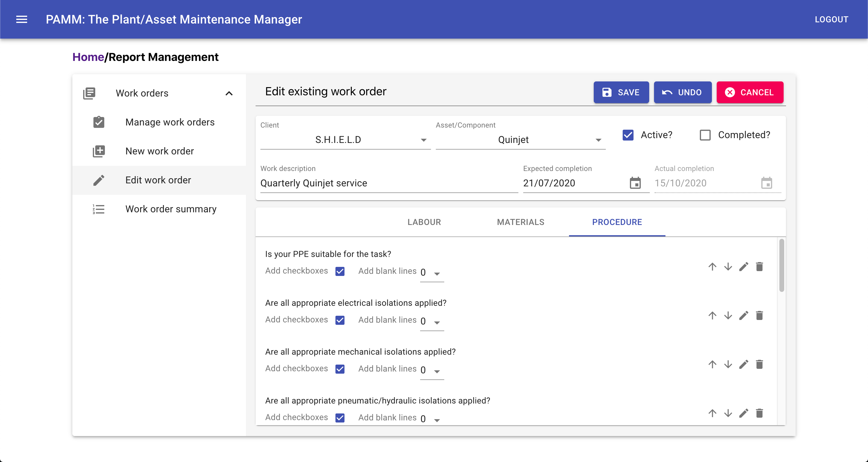
Task: Switch to the MATERIALS tab
Action: point(520,222)
